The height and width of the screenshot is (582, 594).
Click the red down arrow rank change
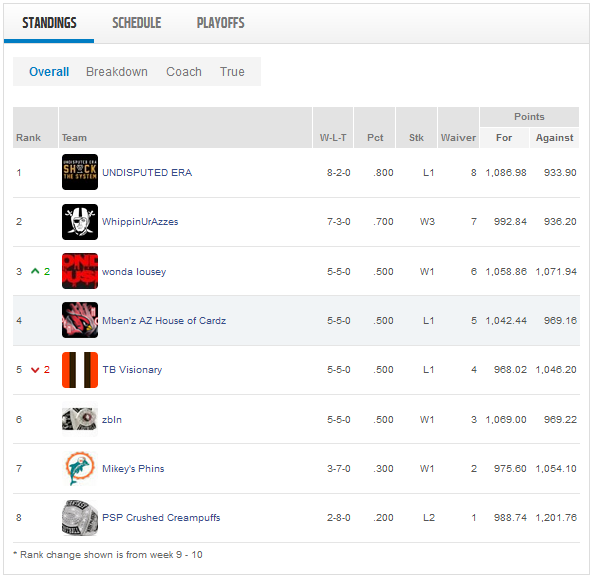coord(35,370)
